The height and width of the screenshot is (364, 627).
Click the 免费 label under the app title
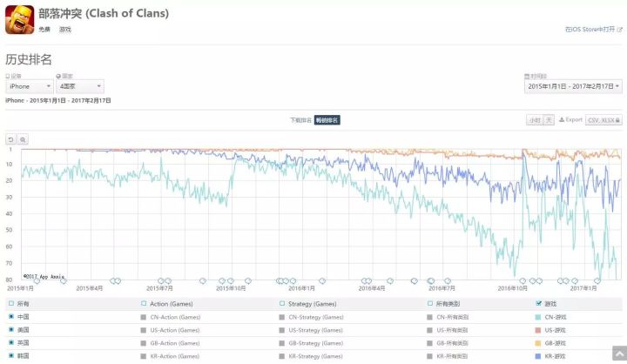coord(44,30)
